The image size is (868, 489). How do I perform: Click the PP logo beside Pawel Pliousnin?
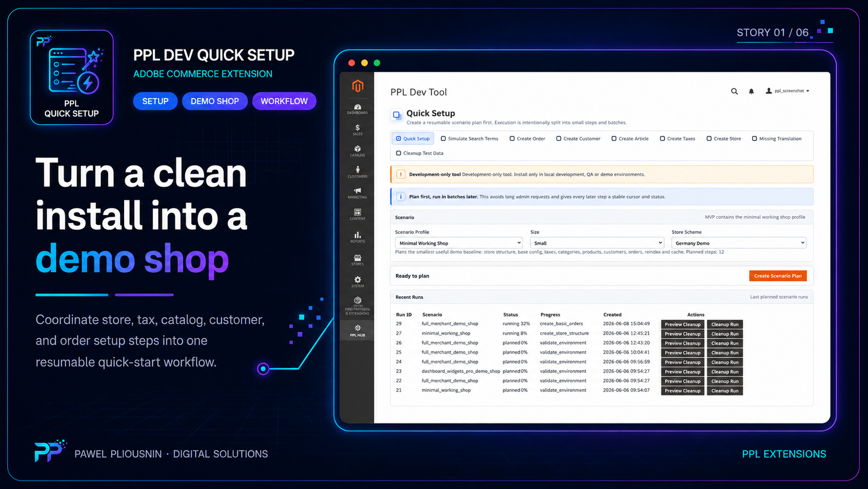tap(50, 451)
